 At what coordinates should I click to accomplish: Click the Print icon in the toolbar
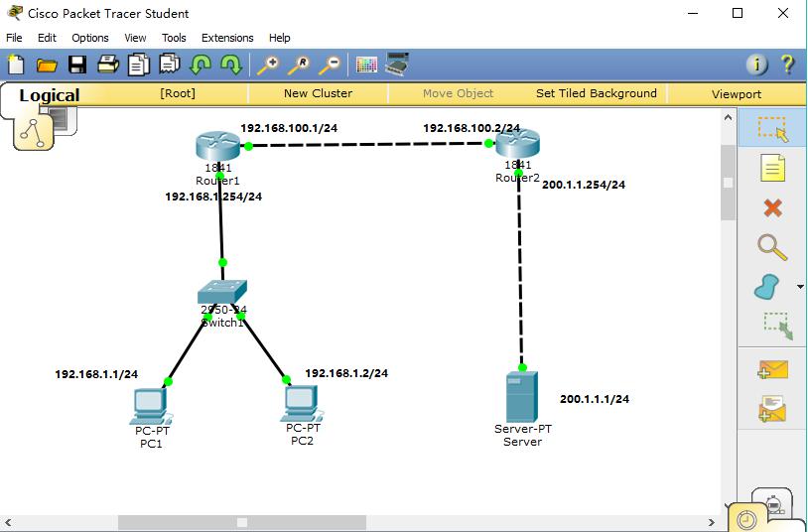click(108, 65)
